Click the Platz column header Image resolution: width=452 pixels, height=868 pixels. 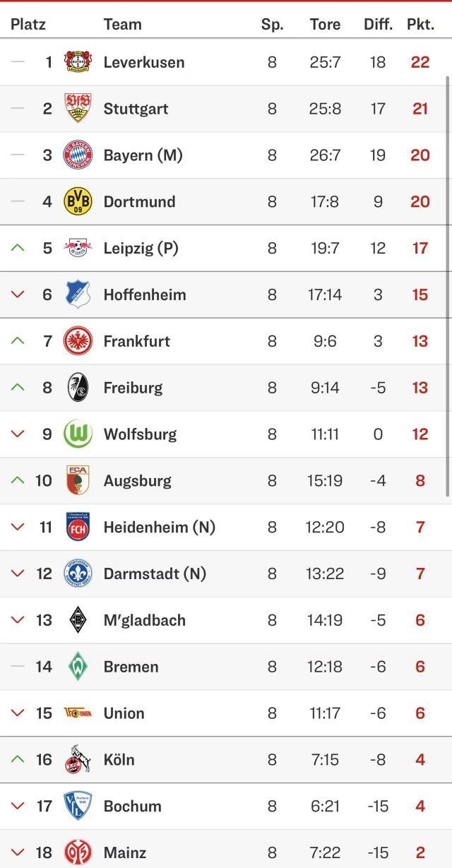[x=28, y=24]
